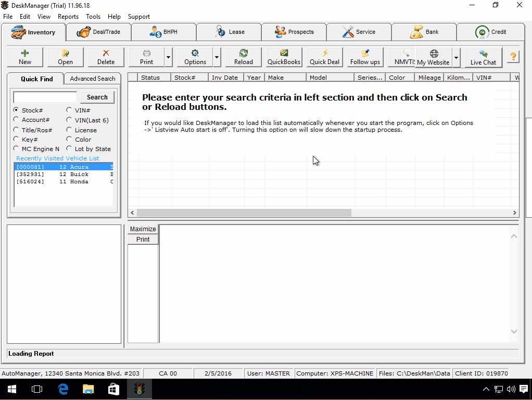Switch to the Prospects tab
Image resolution: width=532 pixels, height=400 pixels.
[294, 32]
